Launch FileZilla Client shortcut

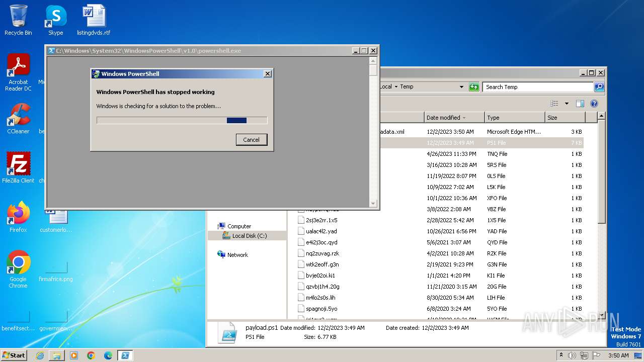coord(18,167)
